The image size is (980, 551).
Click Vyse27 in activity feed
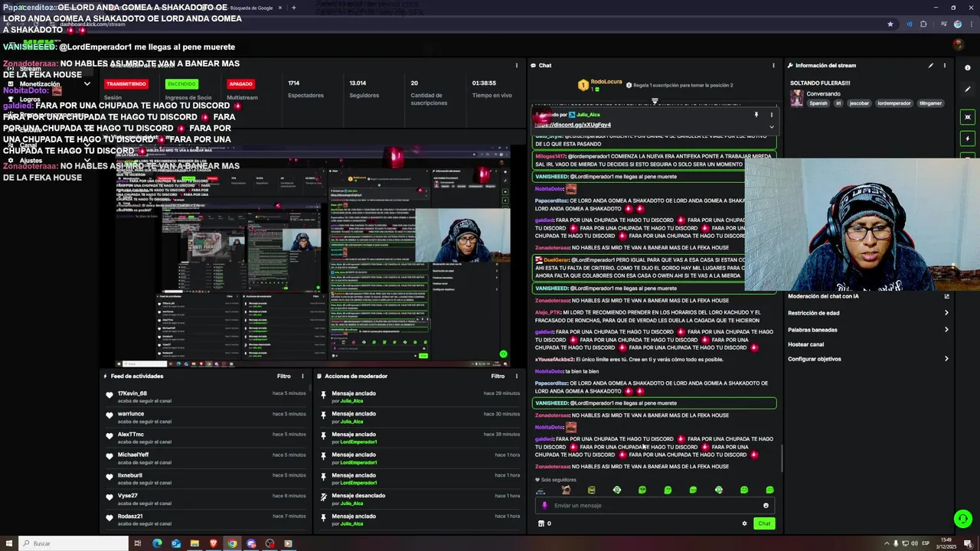click(x=128, y=496)
